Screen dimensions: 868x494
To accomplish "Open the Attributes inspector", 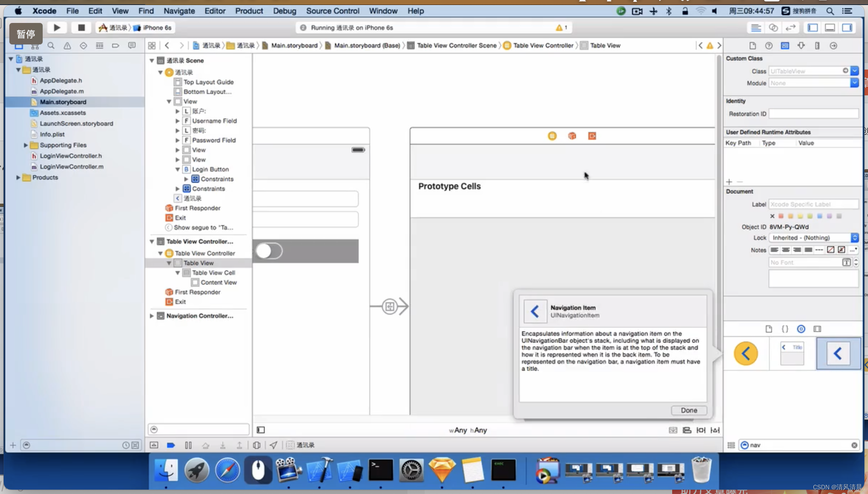I will coord(801,46).
